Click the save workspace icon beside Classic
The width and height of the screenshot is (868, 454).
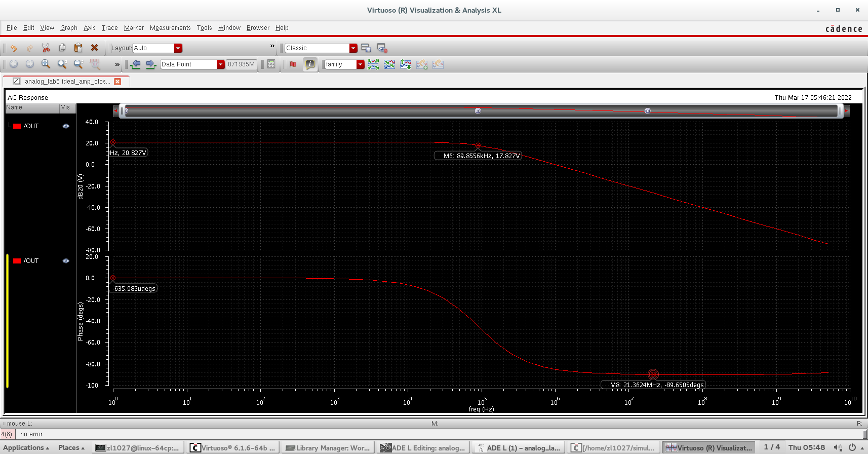tap(366, 48)
